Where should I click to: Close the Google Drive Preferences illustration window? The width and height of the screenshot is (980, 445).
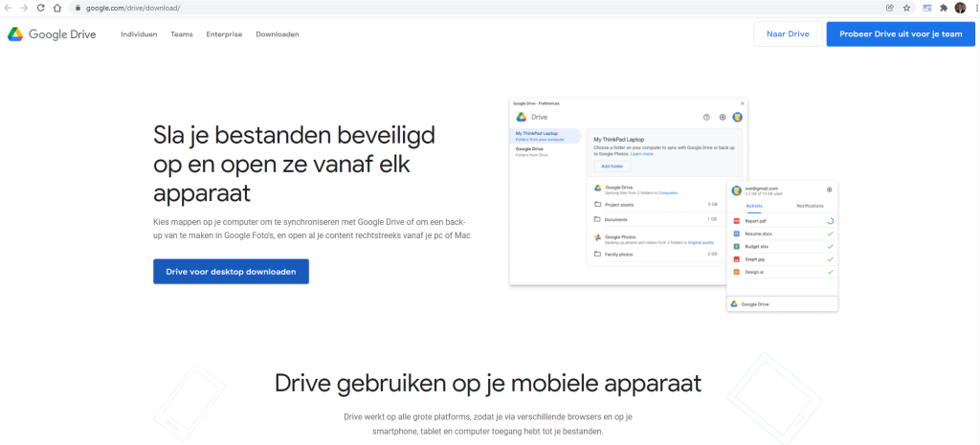tap(743, 103)
